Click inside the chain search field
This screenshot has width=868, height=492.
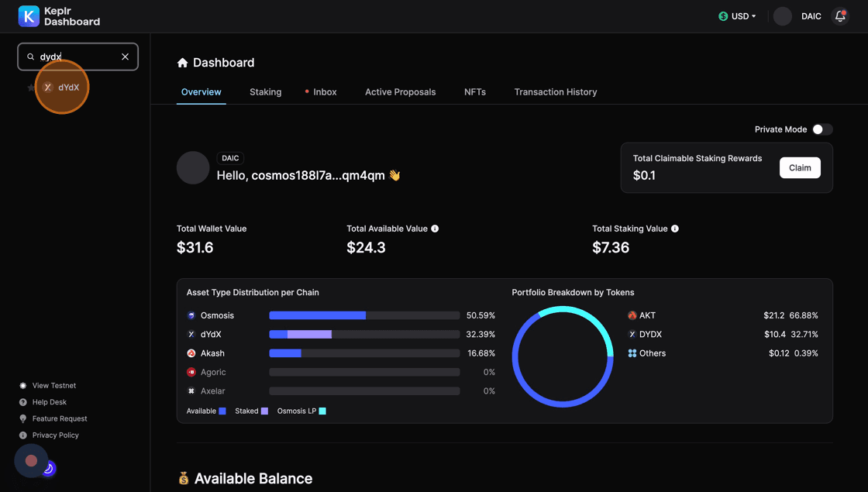coord(77,57)
